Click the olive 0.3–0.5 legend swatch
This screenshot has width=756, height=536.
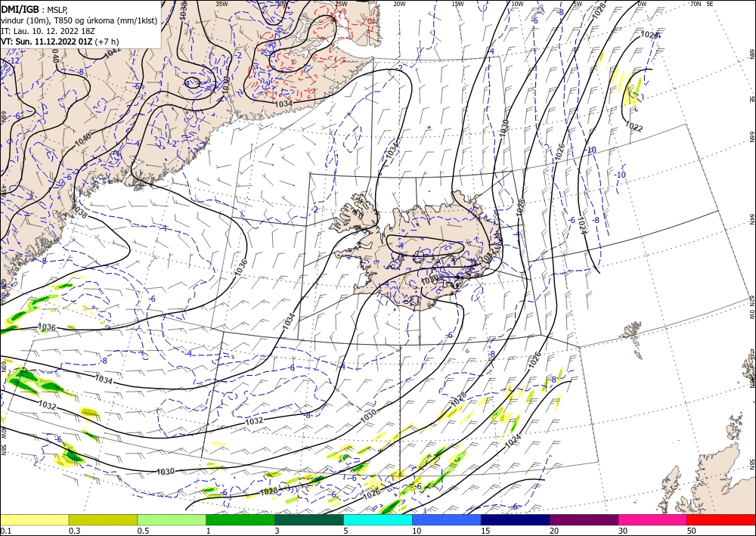(x=103, y=519)
